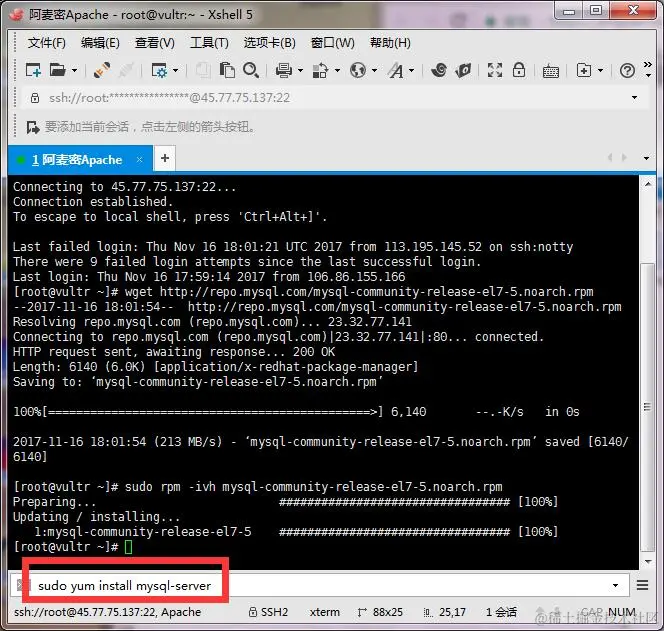Click the tab scroll right arrow

click(624, 158)
